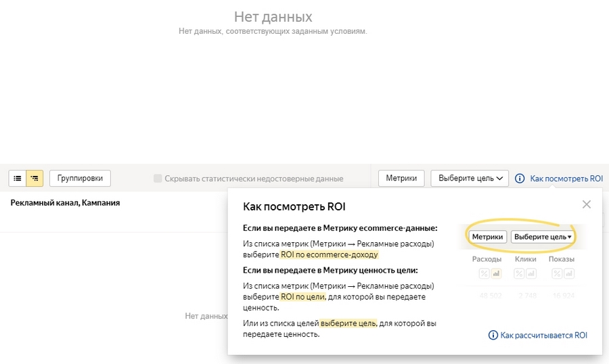Image resolution: width=609 pixels, height=364 pixels.
Task: Close the Как посмотреть ROI popup
Action: point(587,204)
